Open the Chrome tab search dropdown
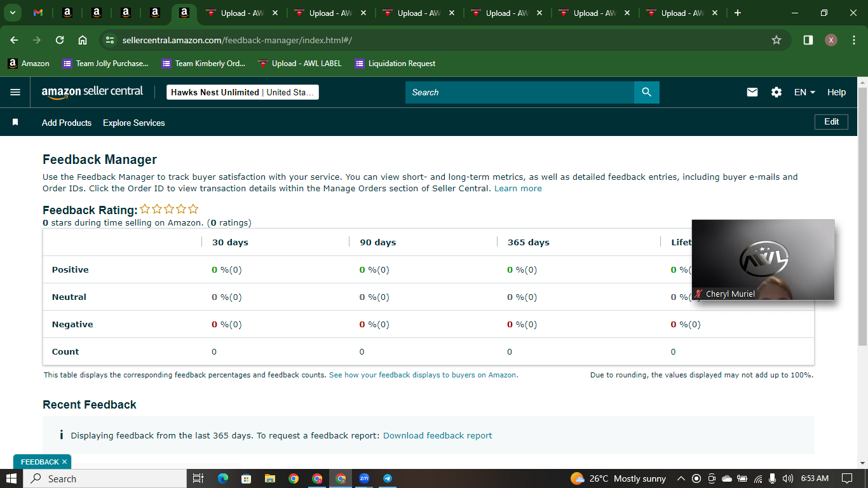Viewport: 868px width, 488px height. 12,13
